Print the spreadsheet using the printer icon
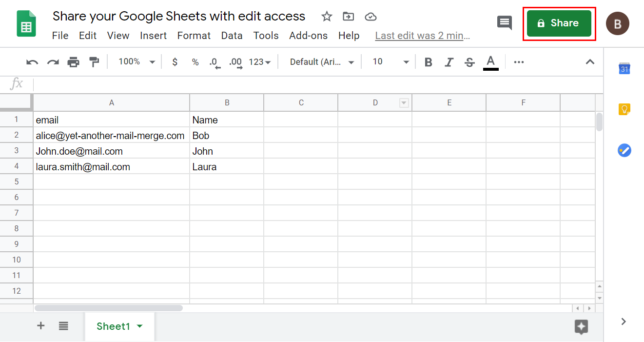The width and height of the screenshot is (644, 342). pyautogui.click(x=73, y=62)
